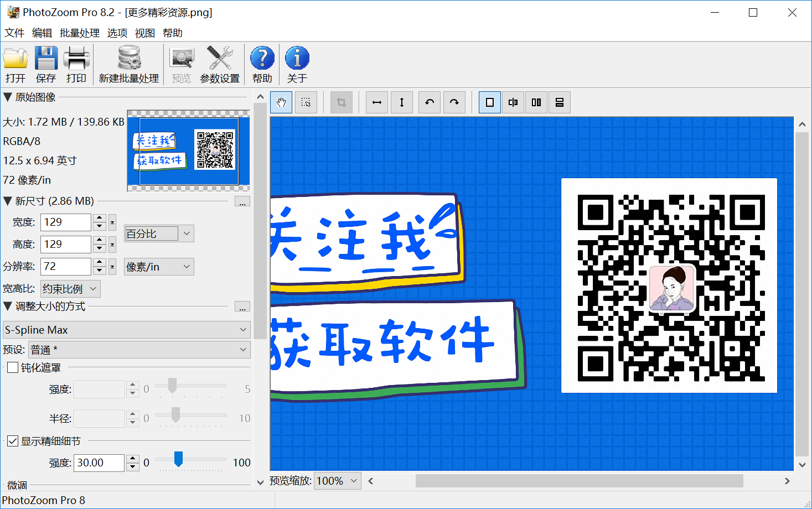Open the 百分比 unit dropdown
This screenshot has height=509, width=812.
(x=159, y=233)
